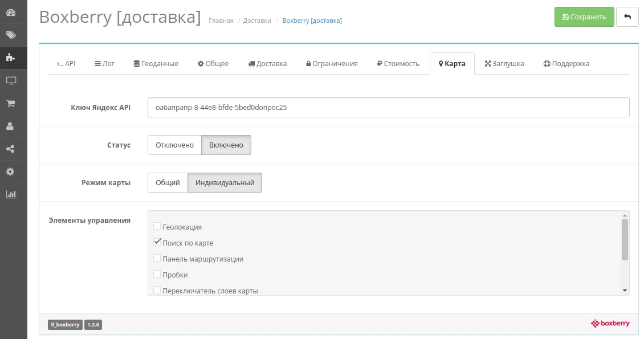Click the controls list scroll-up arrow
The image size is (644, 339).
(625, 215)
